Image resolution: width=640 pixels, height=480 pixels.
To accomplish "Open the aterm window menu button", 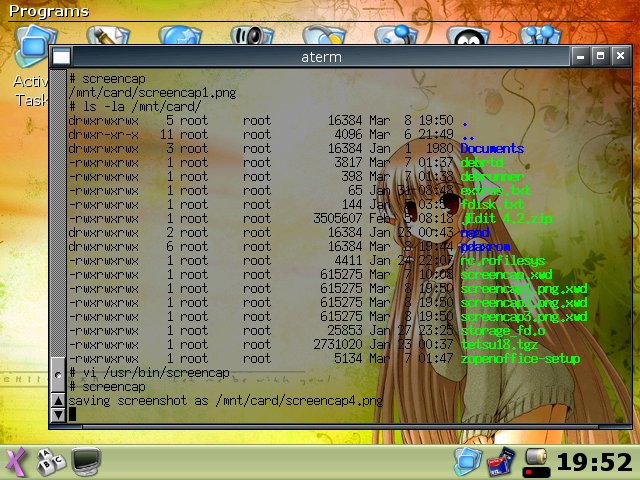I will (61, 57).
